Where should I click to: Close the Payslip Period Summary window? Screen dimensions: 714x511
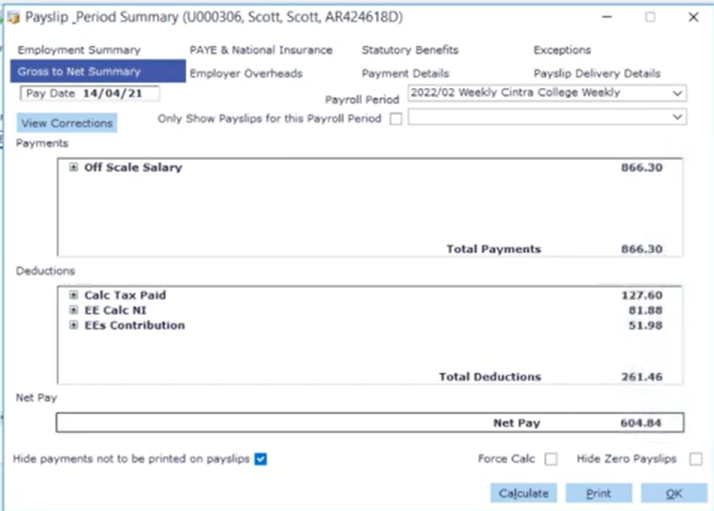point(694,17)
